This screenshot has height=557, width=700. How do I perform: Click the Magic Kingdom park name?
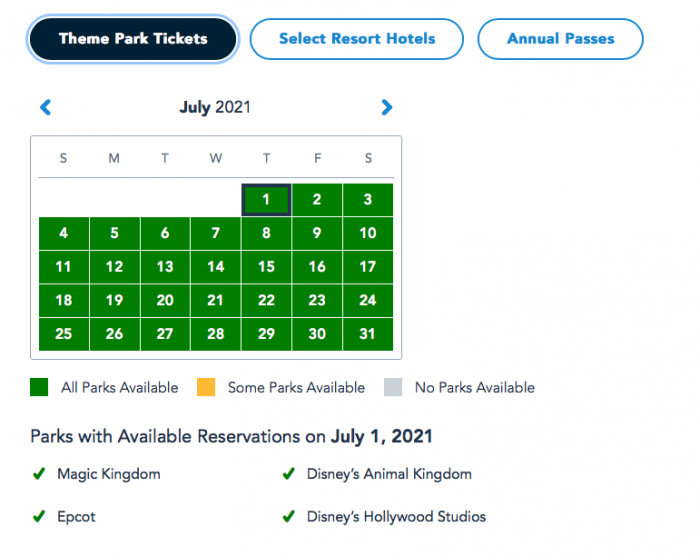coord(108,474)
